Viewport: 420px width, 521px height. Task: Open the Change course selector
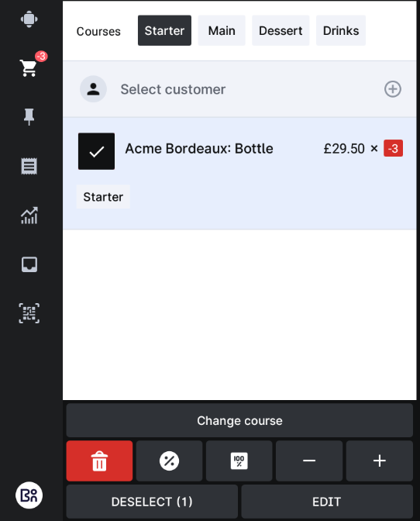click(239, 421)
